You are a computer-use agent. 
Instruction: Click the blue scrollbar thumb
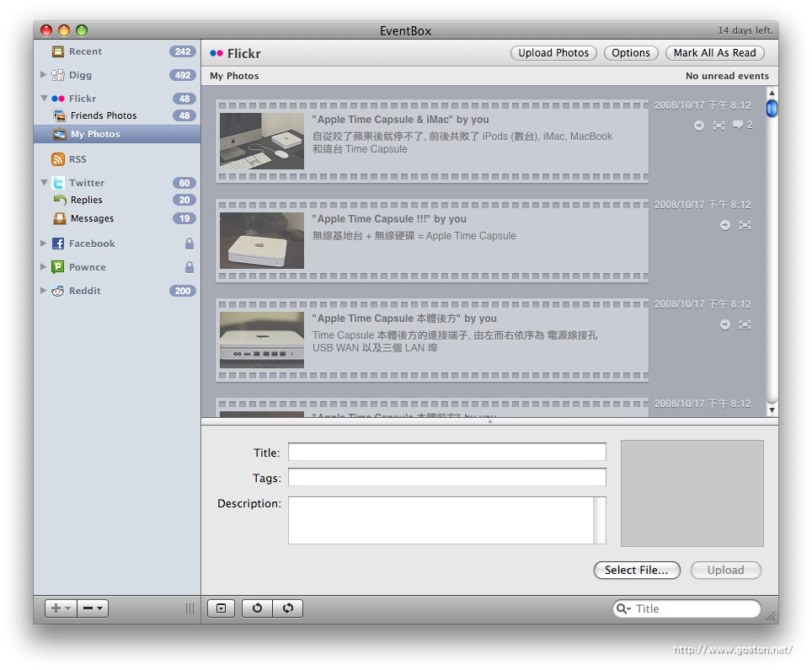(772, 109)
